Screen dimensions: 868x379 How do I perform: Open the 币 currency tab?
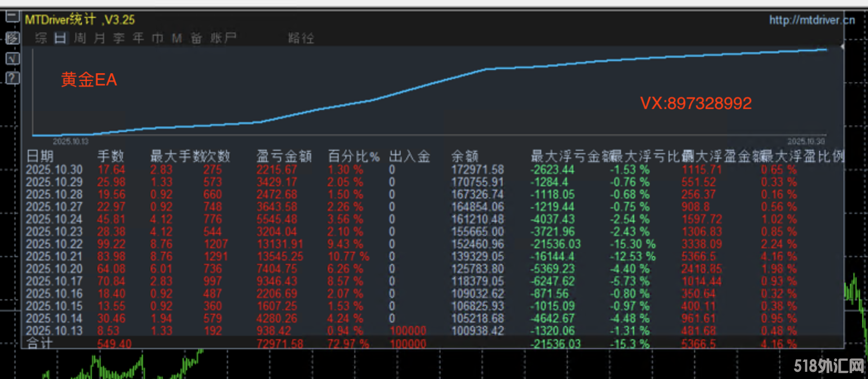(x=158, y=38)
